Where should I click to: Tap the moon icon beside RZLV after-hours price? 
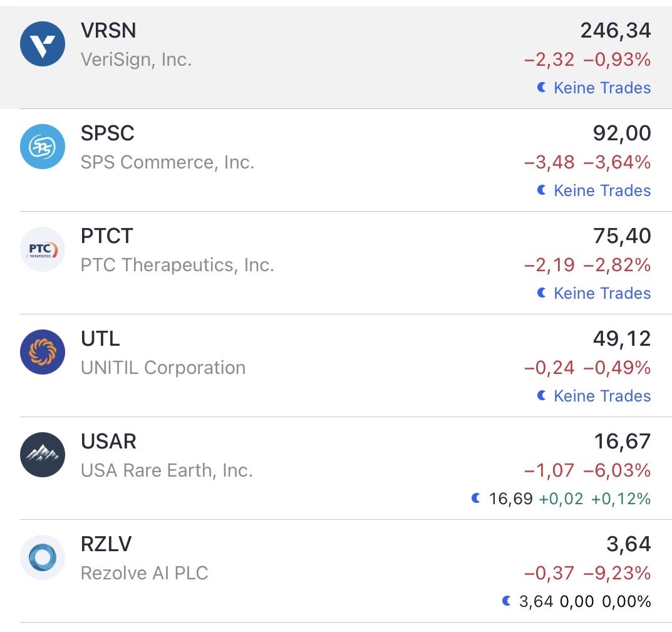point(507,601)
